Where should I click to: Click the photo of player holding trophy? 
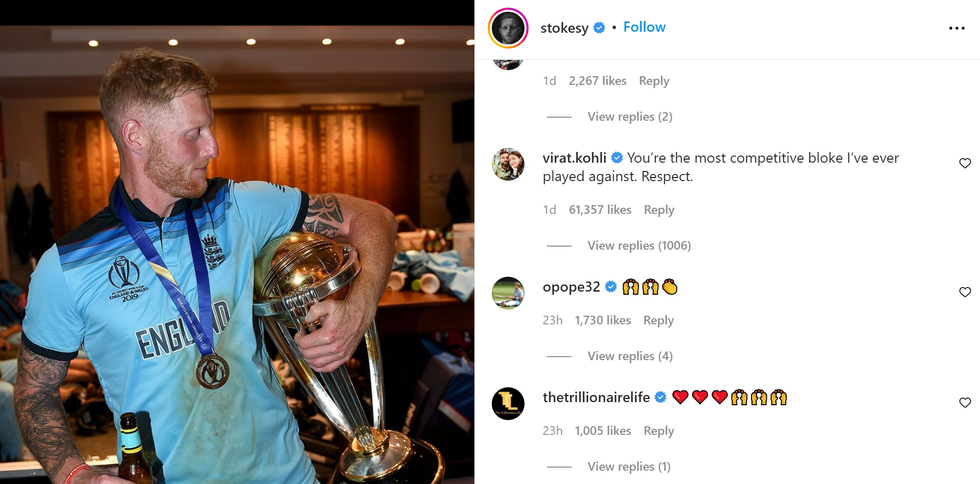[237, 255]
